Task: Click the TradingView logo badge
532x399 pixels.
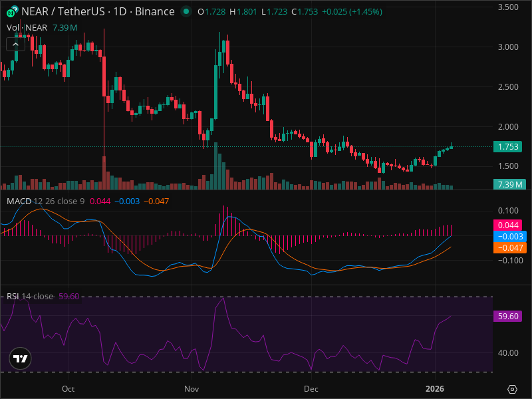Action: 21,358
